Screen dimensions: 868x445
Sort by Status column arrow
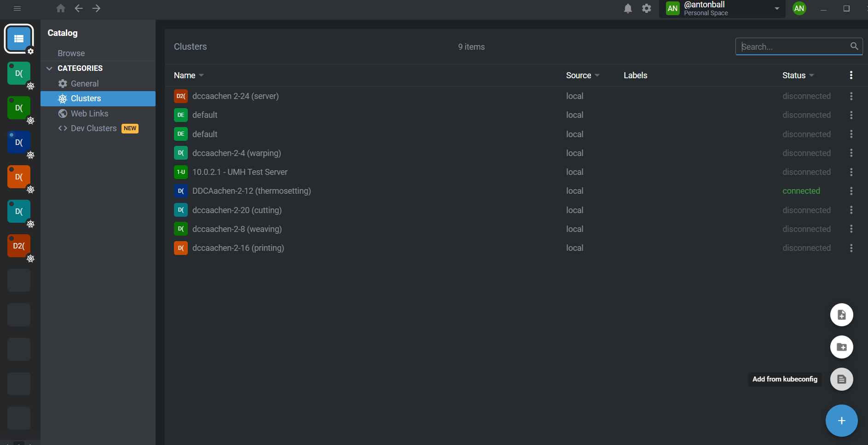[x=811, y=75]
